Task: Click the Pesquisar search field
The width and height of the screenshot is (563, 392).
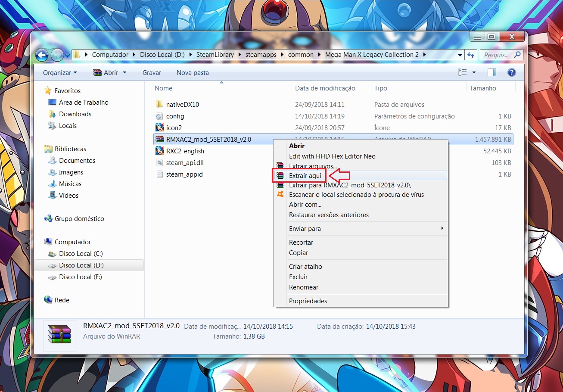Action: 496,55
